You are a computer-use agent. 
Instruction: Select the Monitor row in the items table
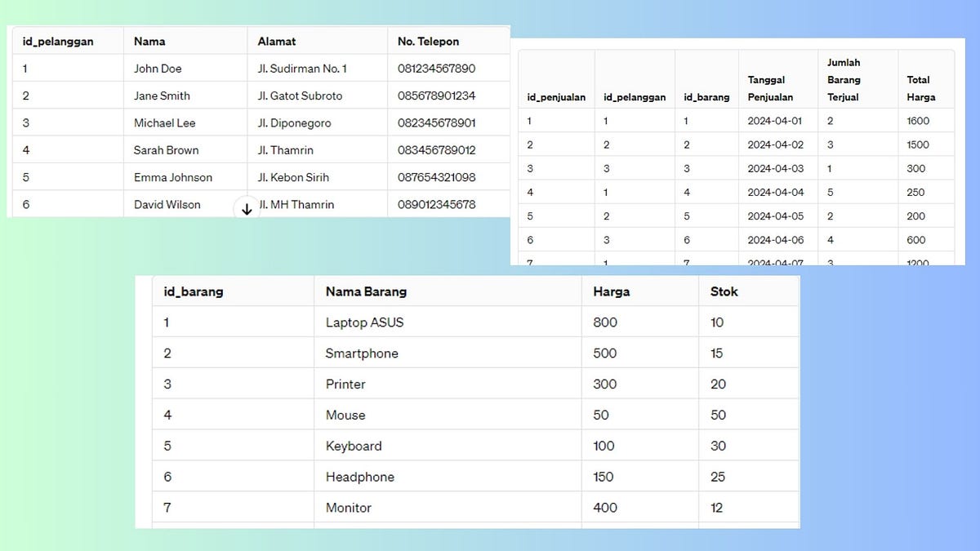pos(348,508)
